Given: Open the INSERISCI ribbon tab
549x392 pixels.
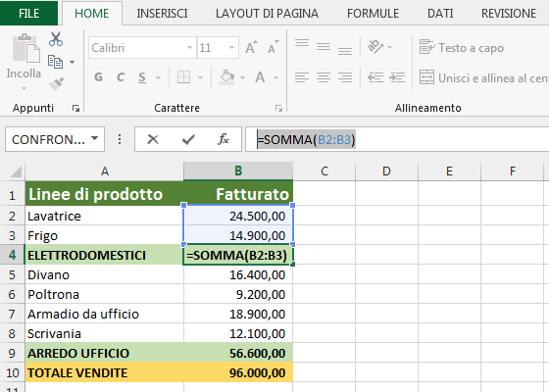Looking at the screenshot, I should (162, 14).
